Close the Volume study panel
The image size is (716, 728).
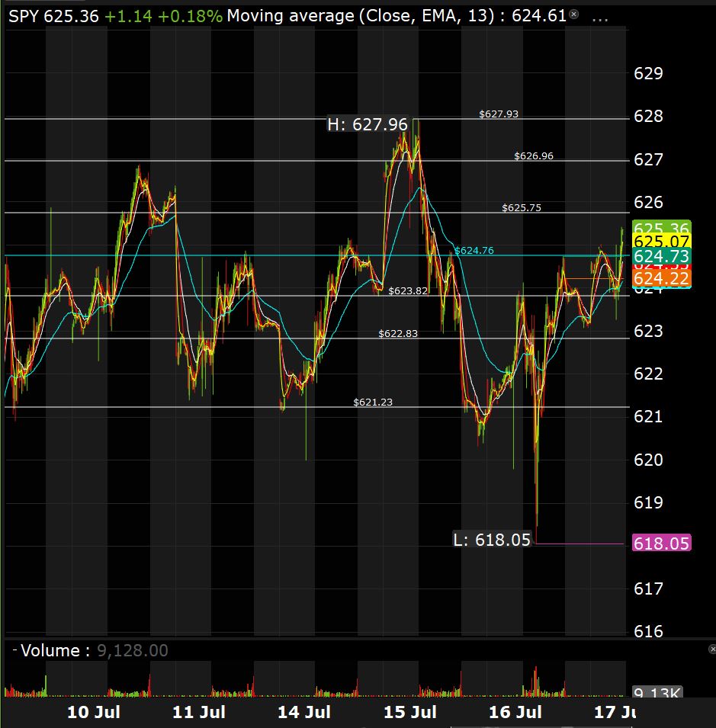(x=712, y=649)
